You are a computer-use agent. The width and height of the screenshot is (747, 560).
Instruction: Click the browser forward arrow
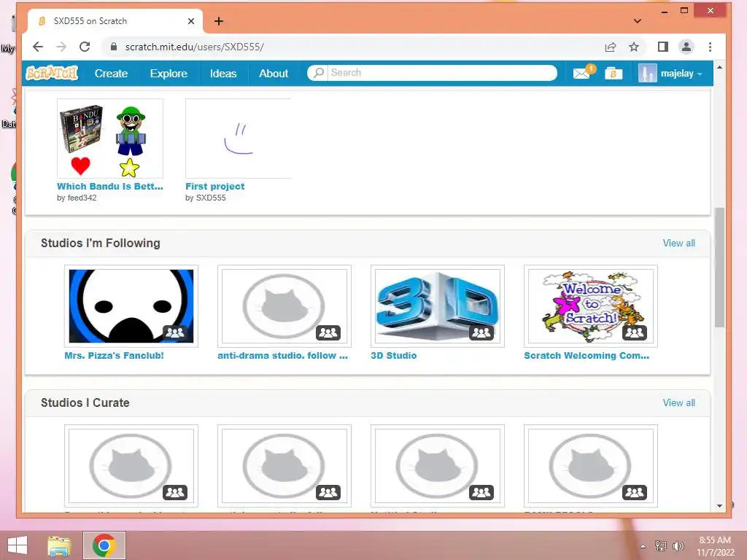tap(61, 47)
